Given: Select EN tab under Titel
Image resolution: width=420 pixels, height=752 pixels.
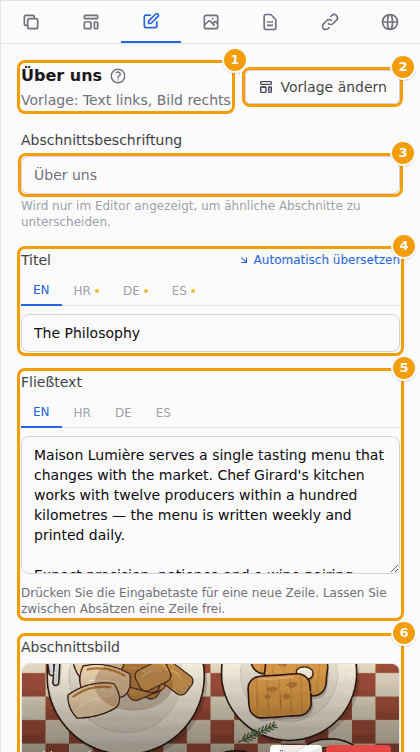Looking at the screenshot, I should coord(41,291).
